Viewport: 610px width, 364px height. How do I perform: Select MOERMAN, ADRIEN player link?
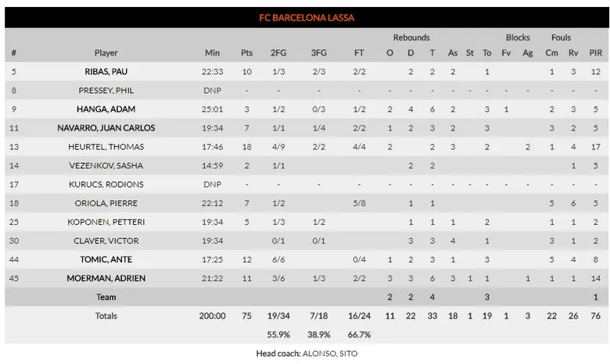pos(106,278)
